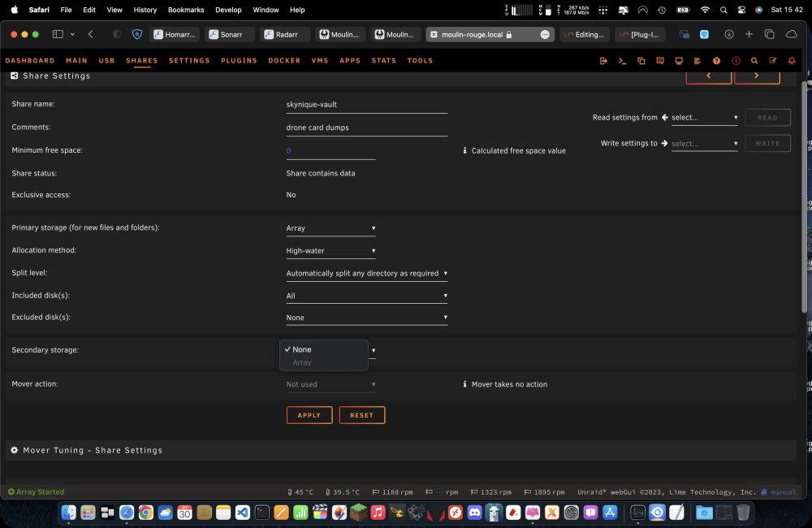Show Safari tab overview icon
The height and width of the screenshot is (528, 812).
(x=769, y=34)
